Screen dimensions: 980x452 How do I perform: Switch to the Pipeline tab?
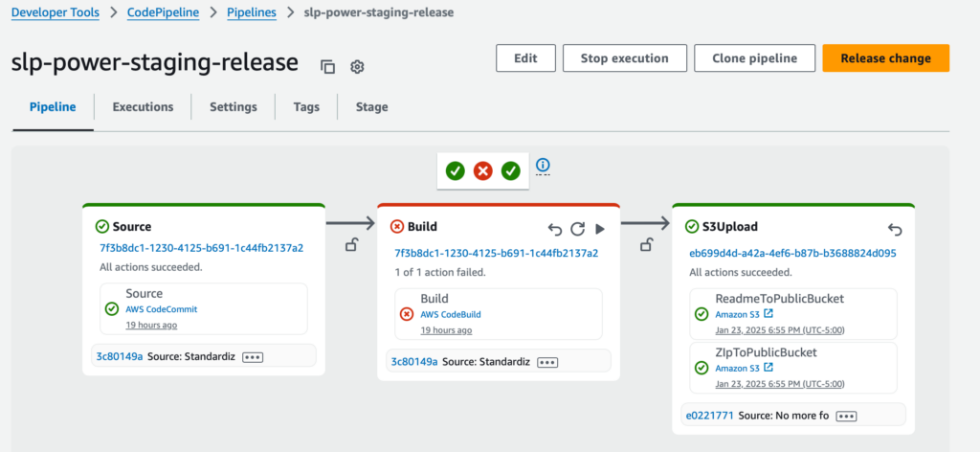[54, 107]
